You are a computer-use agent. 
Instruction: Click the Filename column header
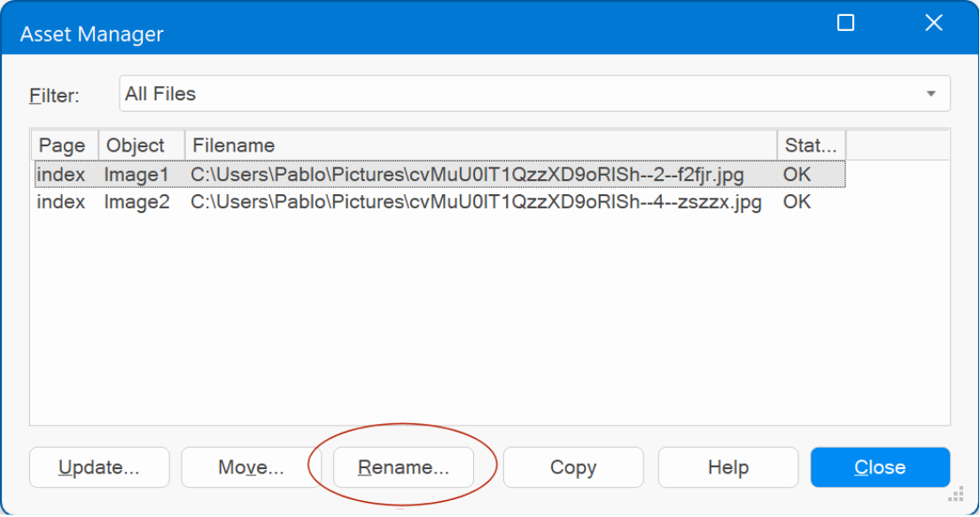[x=478, y=145]
